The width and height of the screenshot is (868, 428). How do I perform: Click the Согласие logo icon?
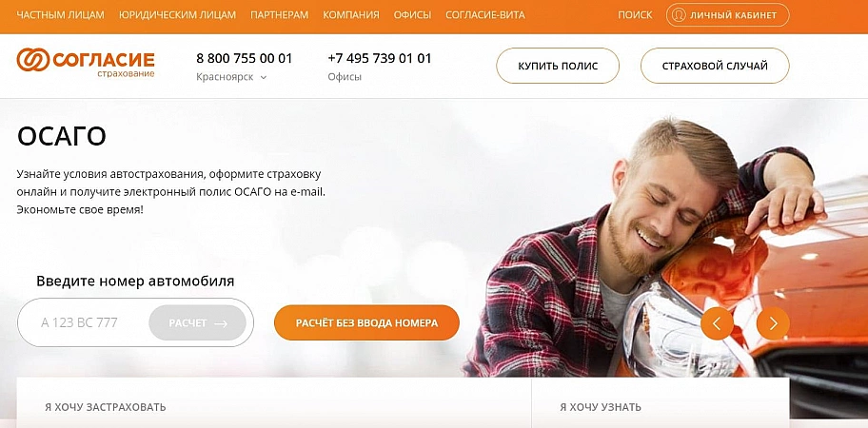click(33, 60)
